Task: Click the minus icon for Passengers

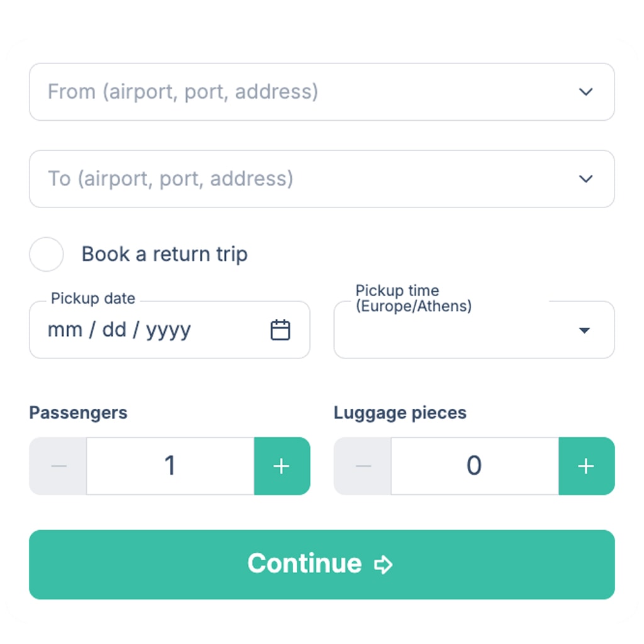Action: click(58, 466)
